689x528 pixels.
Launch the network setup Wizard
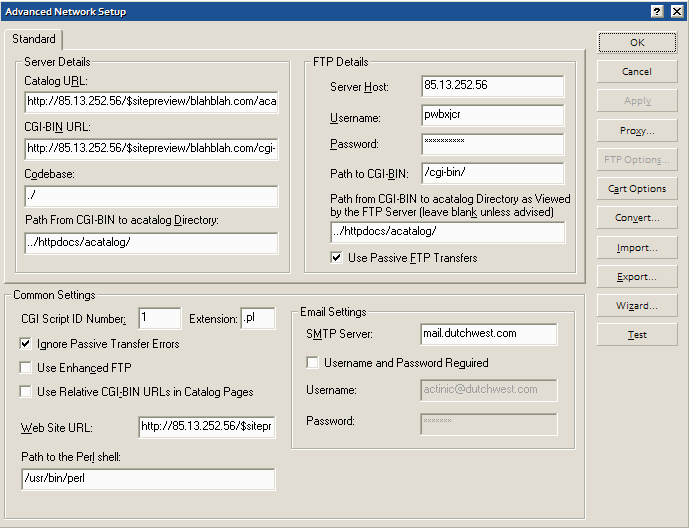pos(637,306)
